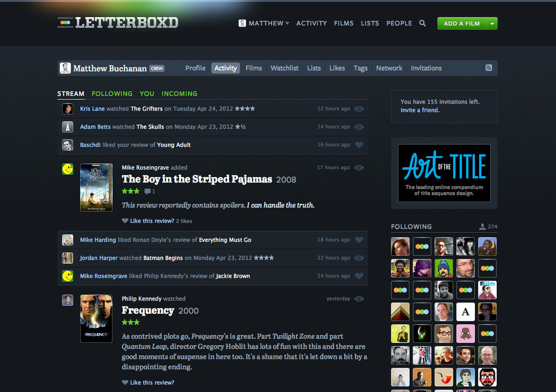This screenshot has width=556, height=392.
Task: Click heart icon on Jackie Brown row
Action: 359,276
